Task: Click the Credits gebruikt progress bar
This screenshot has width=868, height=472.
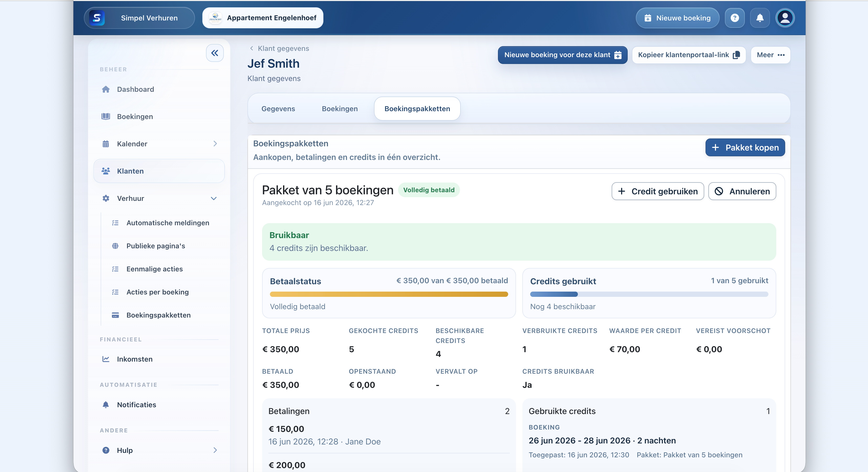Action: click(649, 294)
